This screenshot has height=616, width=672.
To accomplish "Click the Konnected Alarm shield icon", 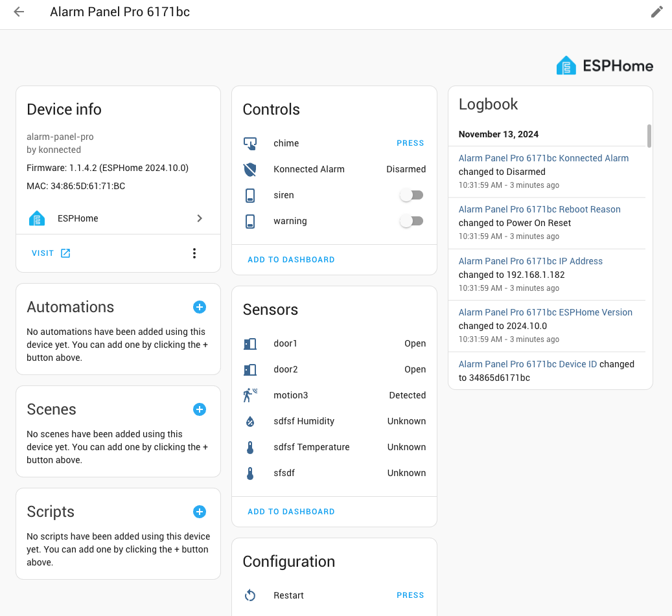I will click(250, 170).
